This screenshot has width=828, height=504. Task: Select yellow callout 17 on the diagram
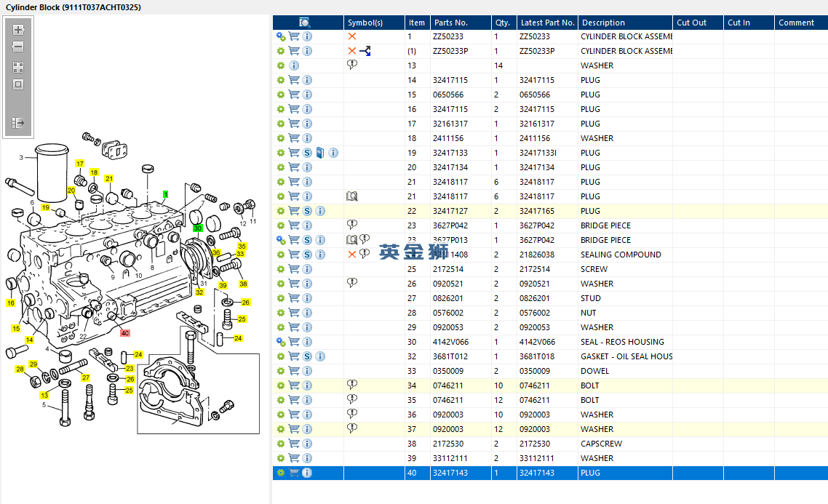click(80, 164)
